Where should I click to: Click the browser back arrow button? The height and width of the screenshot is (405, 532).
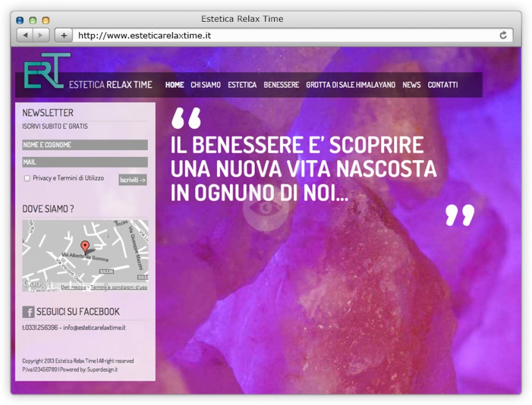click(x=25, y=35)
